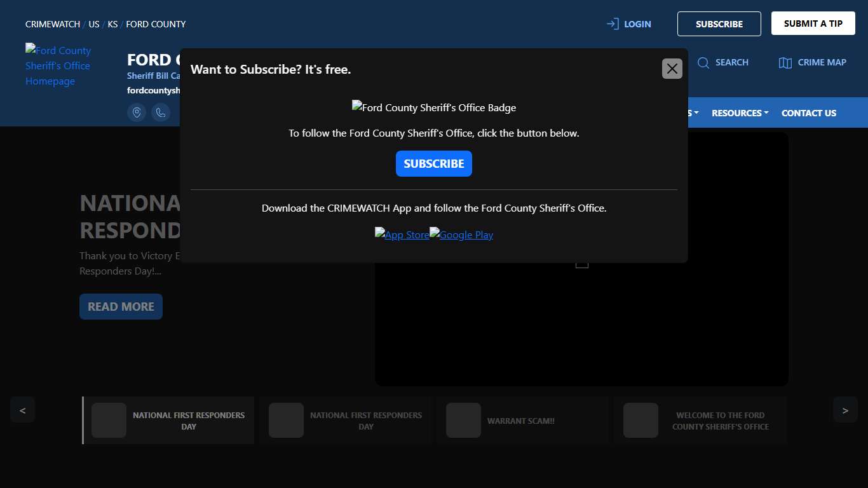Select Welcome to the Ford County slide
Screen dimensions: 868x488
(x=700, y=421)
